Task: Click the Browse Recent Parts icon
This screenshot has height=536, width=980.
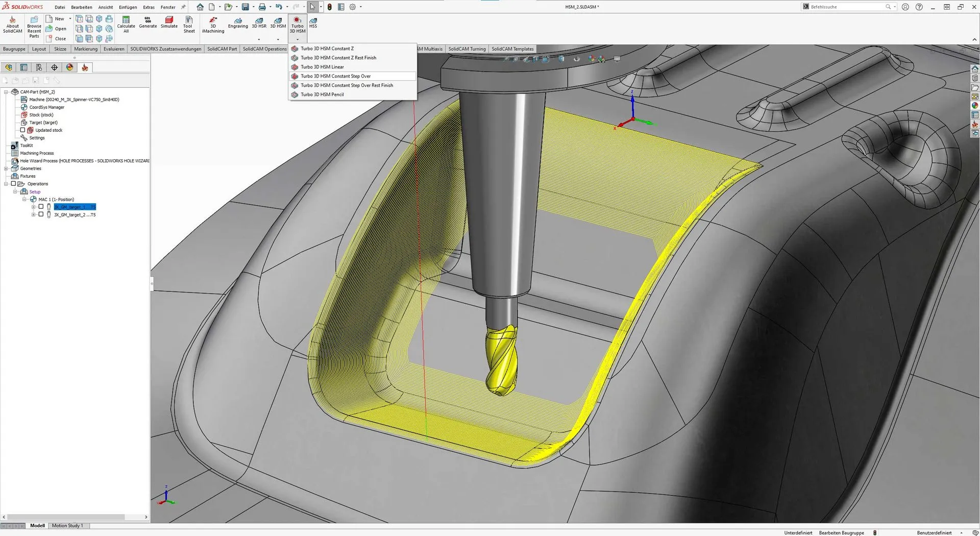Action: point(34,27)
